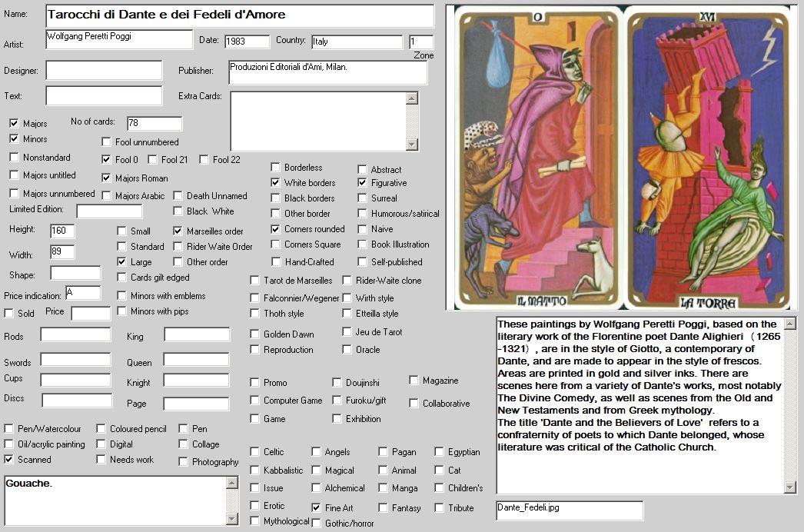
Task: Tick the Egyptian theme checkbox
Action: tap(439, 451)
